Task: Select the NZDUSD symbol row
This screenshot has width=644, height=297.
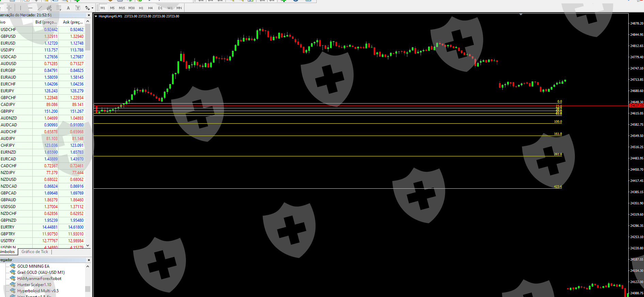Action: [x=42, y=179]
